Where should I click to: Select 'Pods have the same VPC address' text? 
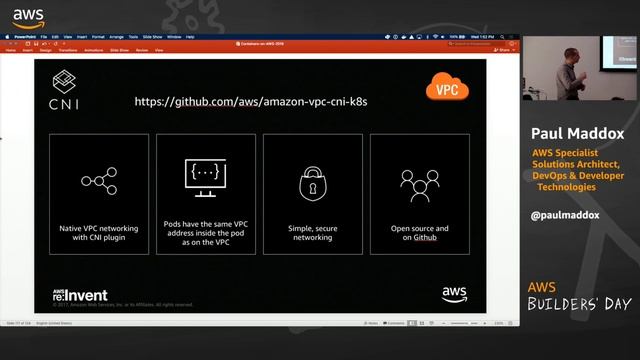[x=205, y=233]
